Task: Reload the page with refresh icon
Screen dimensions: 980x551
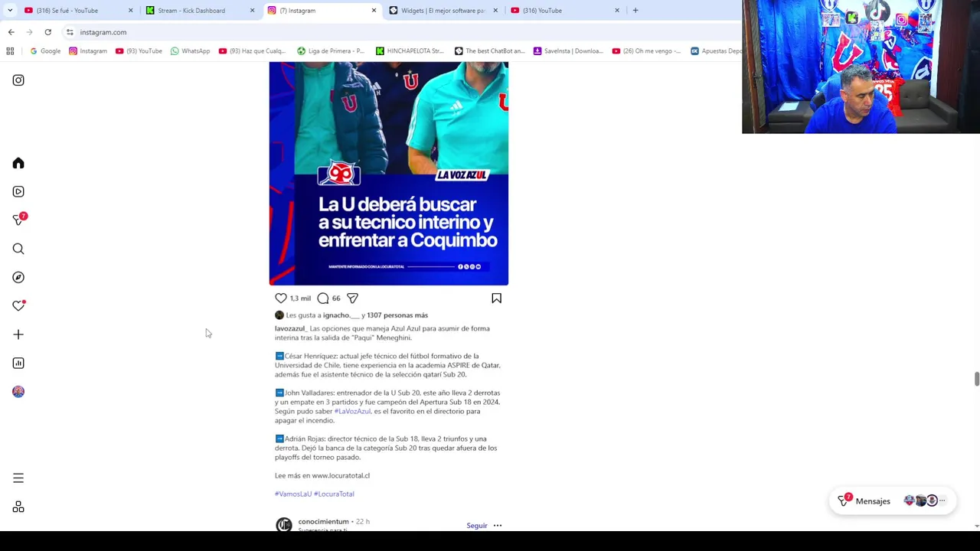Action: tap(47, 32)
